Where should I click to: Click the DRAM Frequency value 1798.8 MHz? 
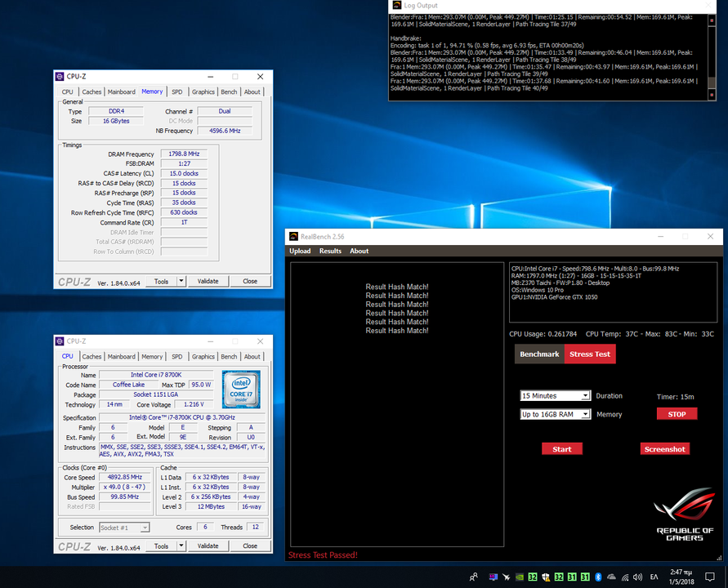[x=184, y=154]
